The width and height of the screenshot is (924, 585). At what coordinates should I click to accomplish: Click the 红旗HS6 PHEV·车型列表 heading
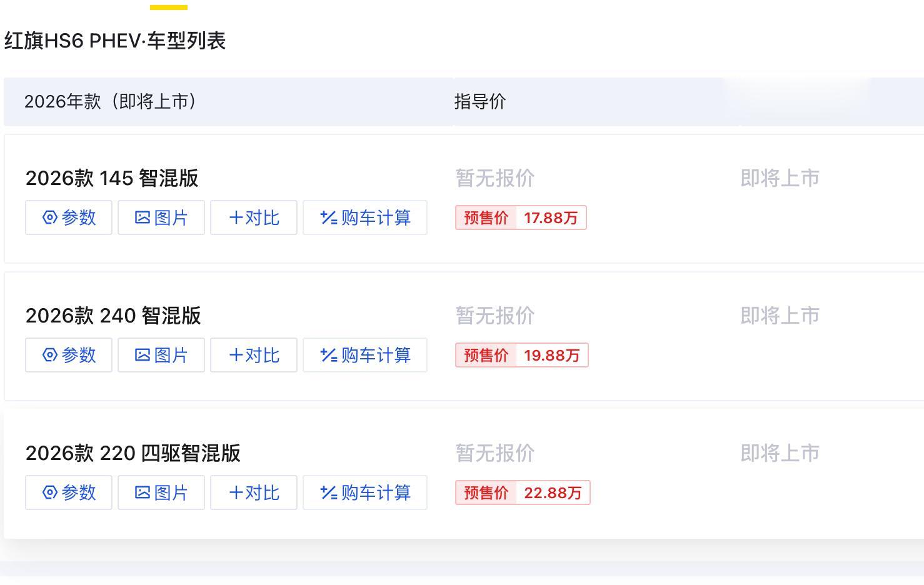click(115, 41)
